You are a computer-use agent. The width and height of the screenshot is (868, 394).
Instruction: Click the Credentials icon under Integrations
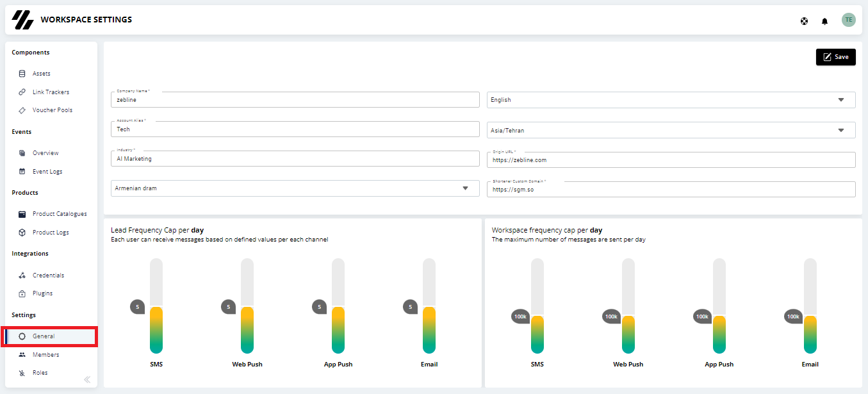[22, 275]
